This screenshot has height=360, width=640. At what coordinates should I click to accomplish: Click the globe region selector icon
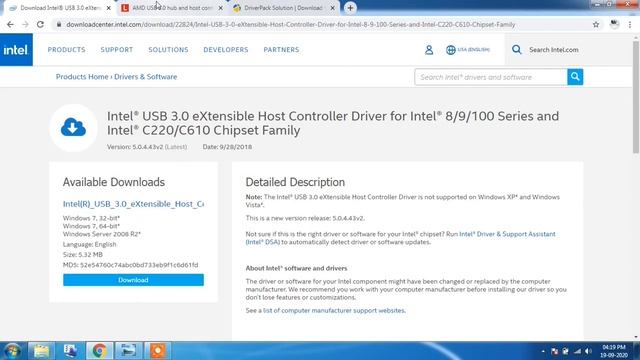(x=451, y=50)
